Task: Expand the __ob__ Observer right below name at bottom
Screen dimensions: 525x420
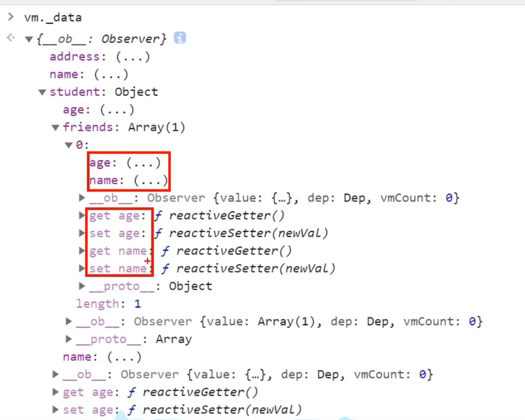Action: [x=55, y=374]
